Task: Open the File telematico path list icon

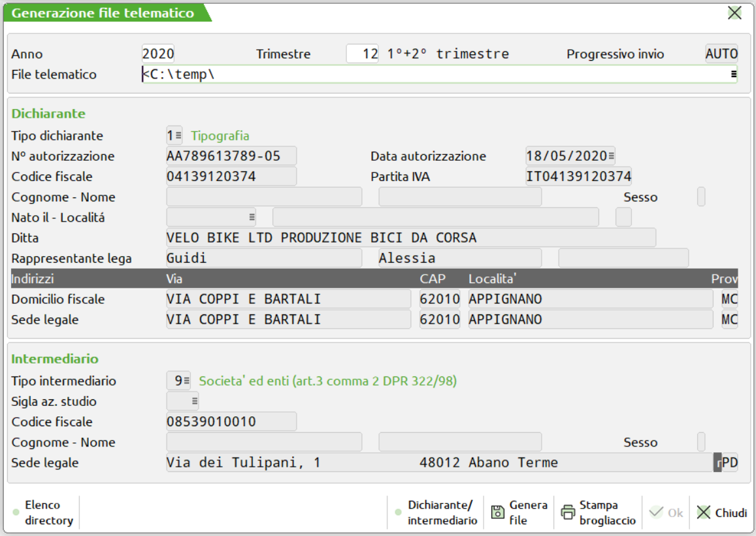Action: [x=733, y=75]
